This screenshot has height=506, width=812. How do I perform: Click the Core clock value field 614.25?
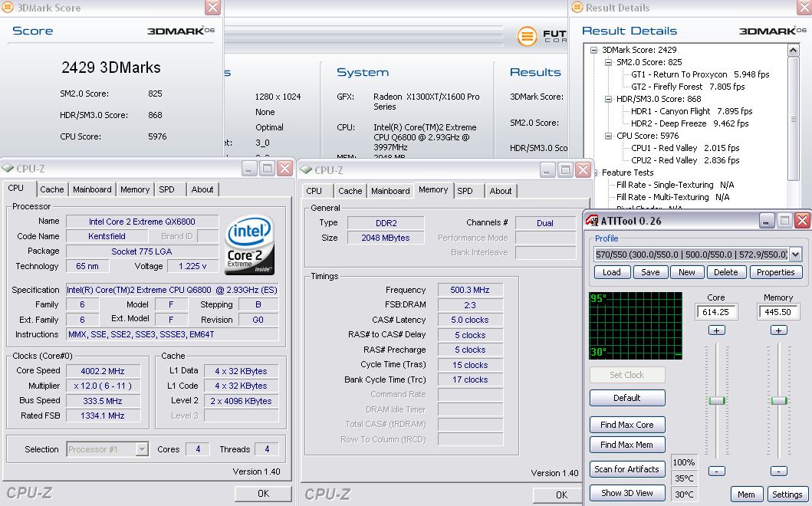[716, 312]
